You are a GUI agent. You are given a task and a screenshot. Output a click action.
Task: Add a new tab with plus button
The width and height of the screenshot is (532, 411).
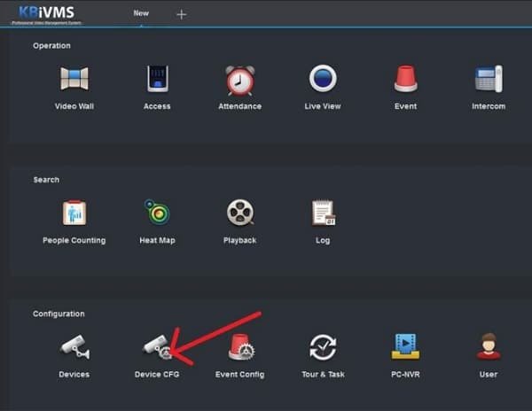pyautogui.click(x=182, y=14)
